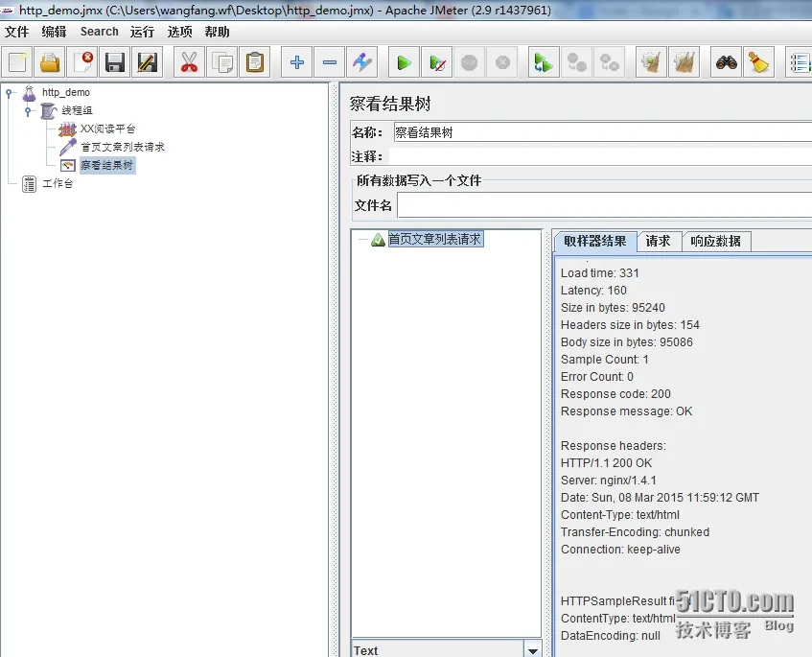
Task: Start remote engines icon
Action: click(x=544, y=62)
